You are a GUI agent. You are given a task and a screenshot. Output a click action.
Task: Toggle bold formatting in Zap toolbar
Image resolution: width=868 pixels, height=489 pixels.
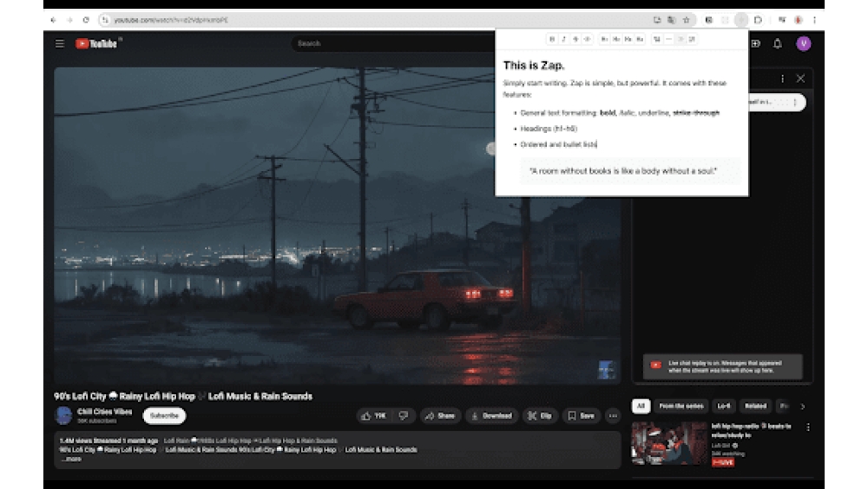click(x=551, y=39)
